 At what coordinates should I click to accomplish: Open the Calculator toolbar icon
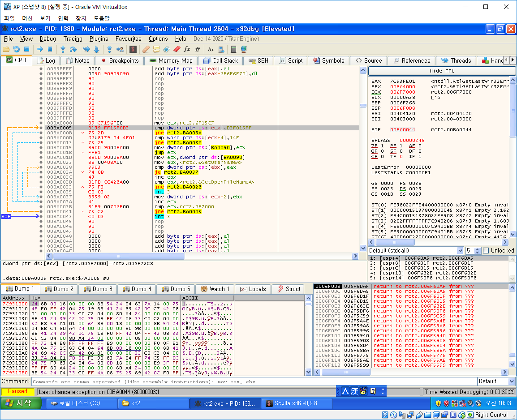[233, 49]
